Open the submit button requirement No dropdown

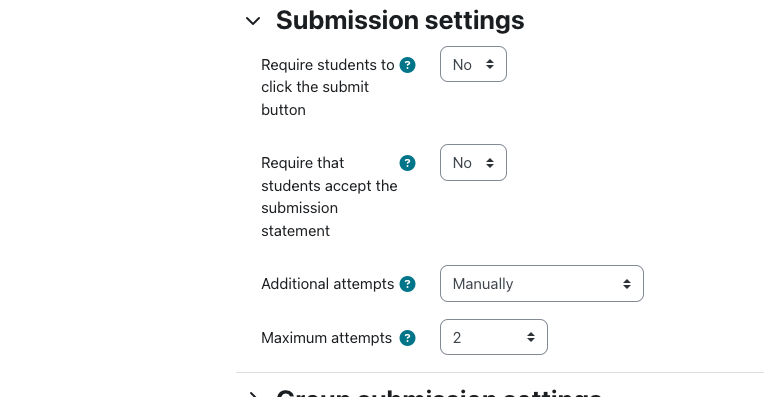[473, 64]
